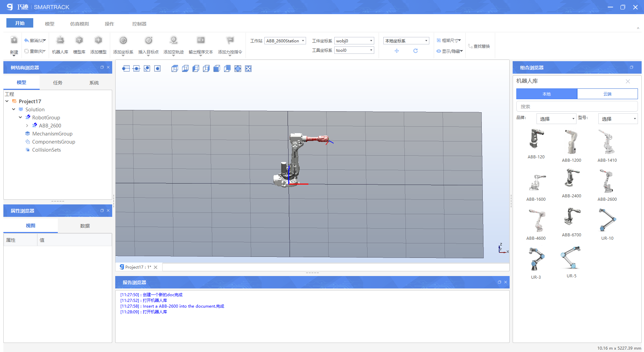Screen dimensions: 644x352
Task: Click 添加空轨迹 add empty trajectory
Action: [174, 45]
